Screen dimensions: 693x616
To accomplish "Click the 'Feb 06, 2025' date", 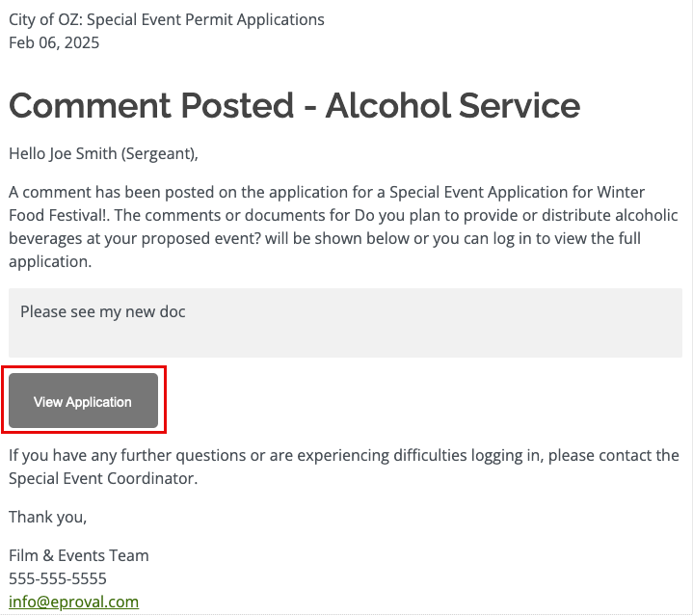I will [54, 42].
